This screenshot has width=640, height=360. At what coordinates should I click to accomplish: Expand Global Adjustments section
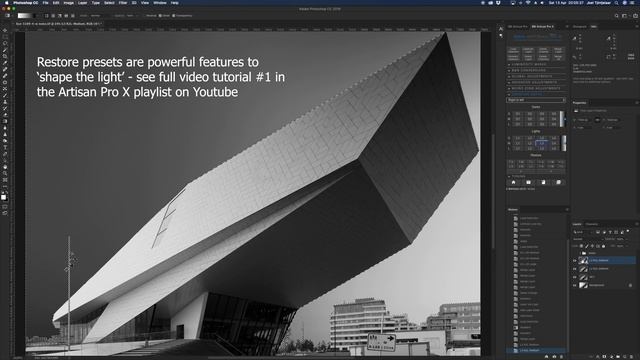pos(509,76)
